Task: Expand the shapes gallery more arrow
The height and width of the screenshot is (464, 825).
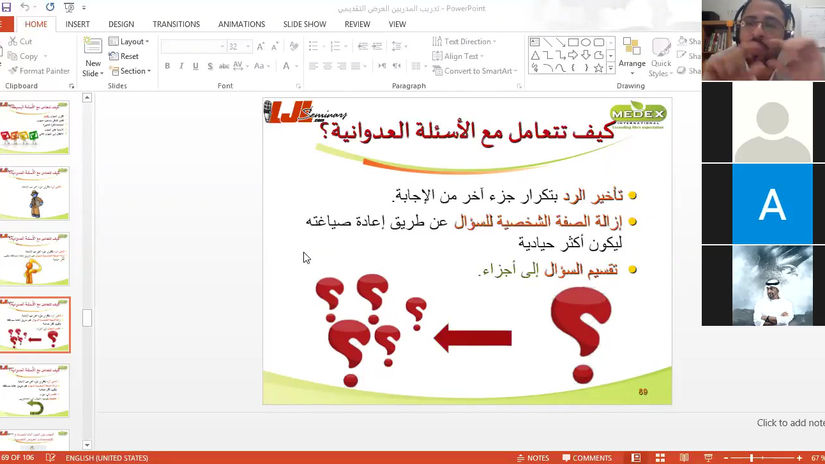Action: coord(611,68)
